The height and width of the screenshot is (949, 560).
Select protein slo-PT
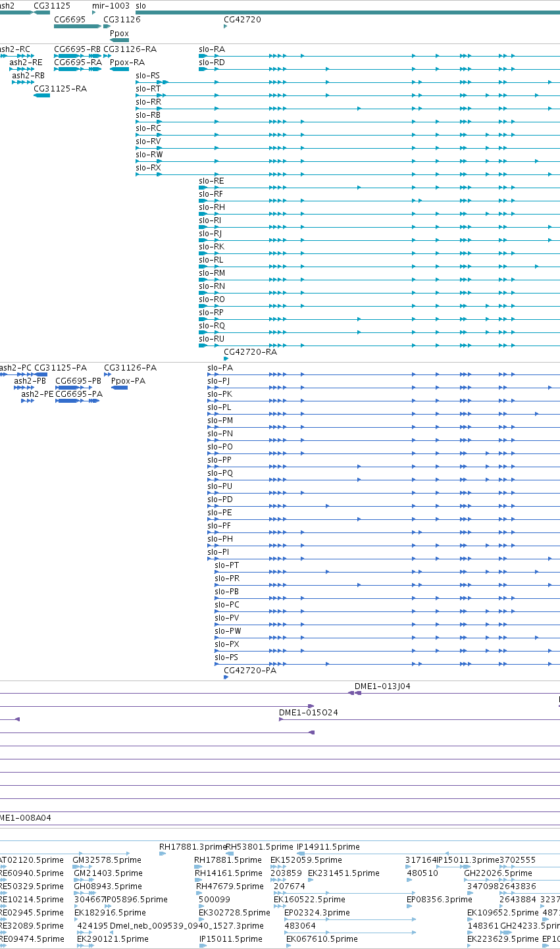click(x=227, y=565)
